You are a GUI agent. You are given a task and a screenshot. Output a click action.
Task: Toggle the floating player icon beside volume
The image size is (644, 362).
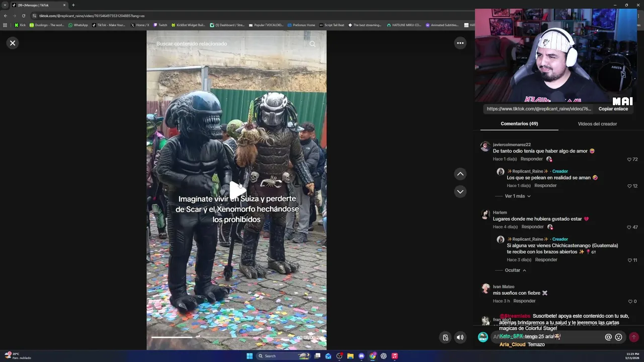445,337
